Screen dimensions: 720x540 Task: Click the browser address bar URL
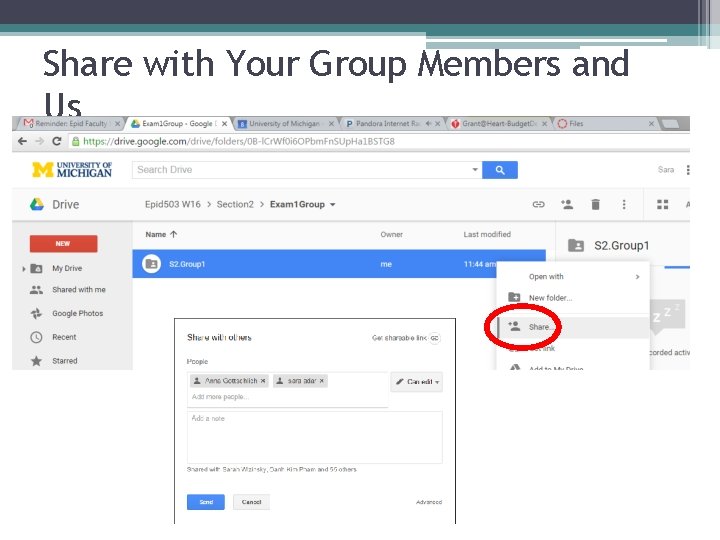(x=239, y=141)
